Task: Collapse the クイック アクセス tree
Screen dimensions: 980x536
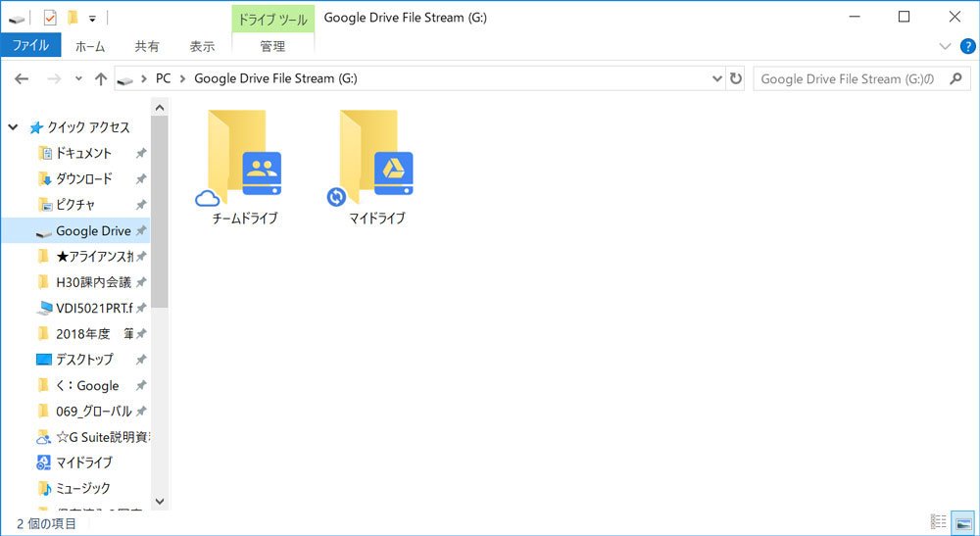Action: 13,127
